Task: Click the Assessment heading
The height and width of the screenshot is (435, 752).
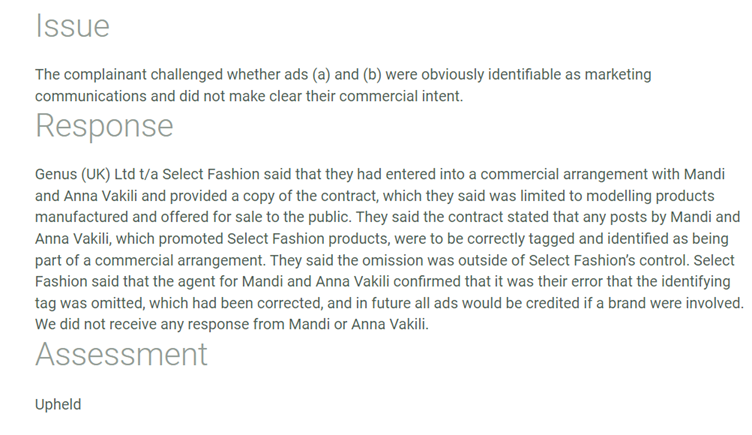Action: (x=121, y=354)
